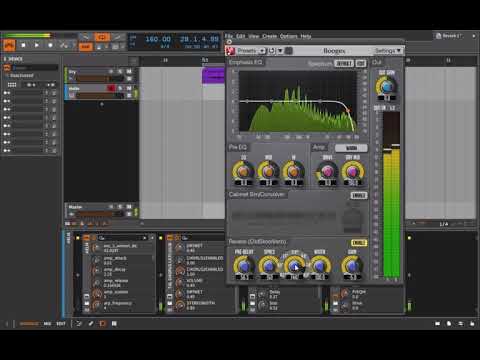Toggle the second device power button
This screenshot has height=360, width=480.
(170, 238)
